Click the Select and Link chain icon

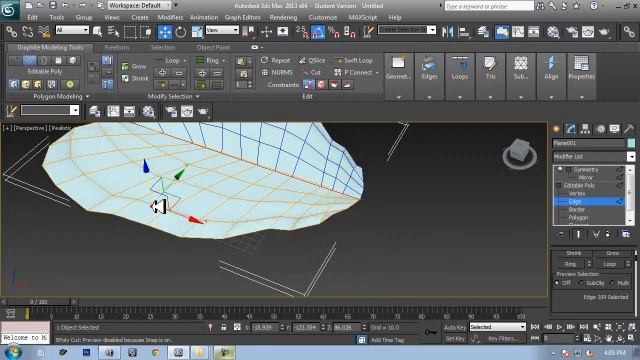pyautogui.click(x=11, y=31)
